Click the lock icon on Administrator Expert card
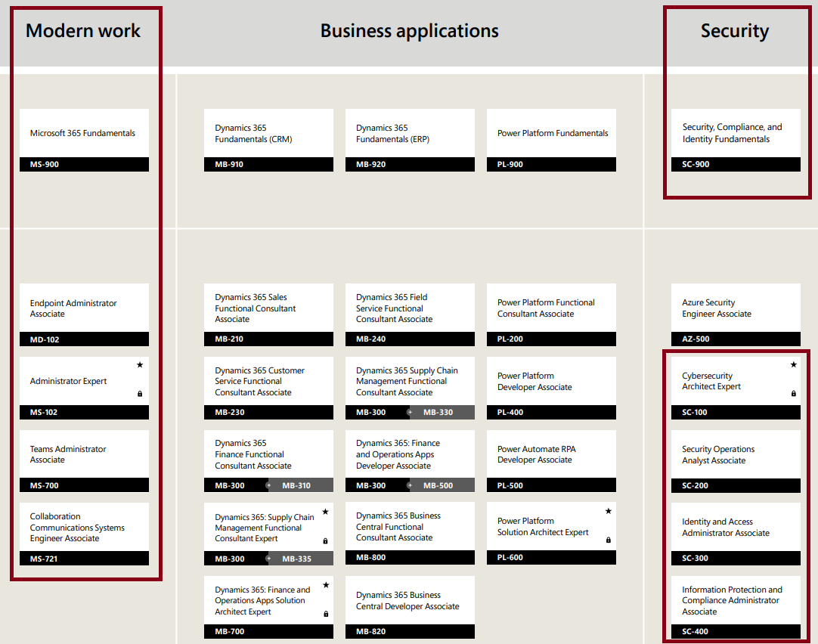This screenshot has height=644, width=818. click(140, 394)
